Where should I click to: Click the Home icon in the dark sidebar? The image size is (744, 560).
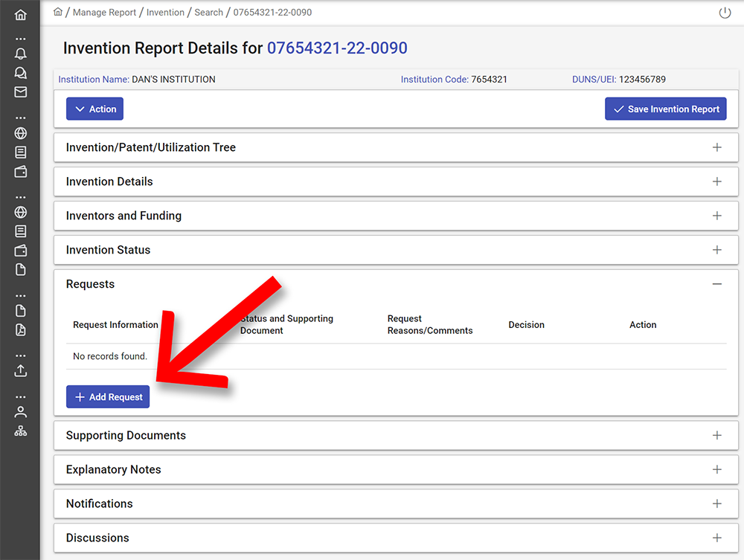pyautogui.click(x=20, y=15)
